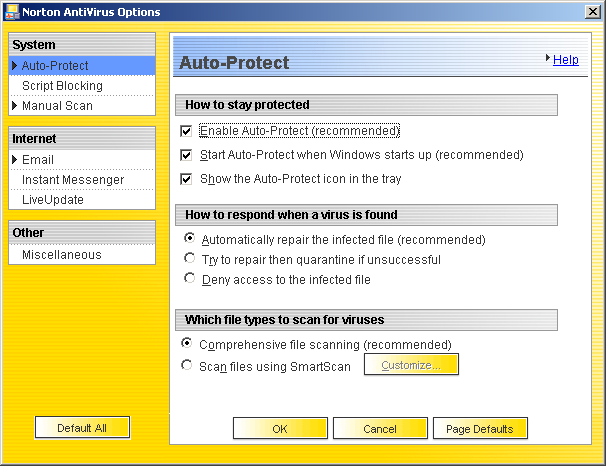Click the Norton AntiVirus title bar icon
This screenshot has width=606, height=466.
point(12,12)
